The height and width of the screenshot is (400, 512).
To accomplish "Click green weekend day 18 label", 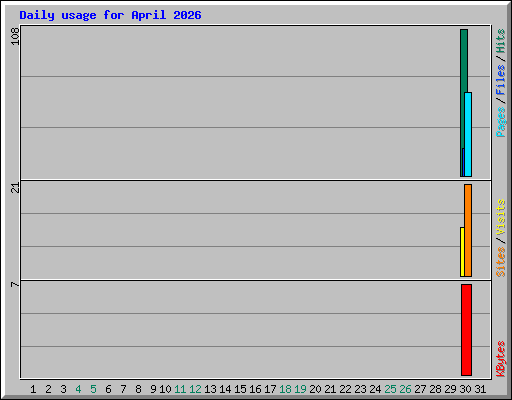I will (285, 389).
